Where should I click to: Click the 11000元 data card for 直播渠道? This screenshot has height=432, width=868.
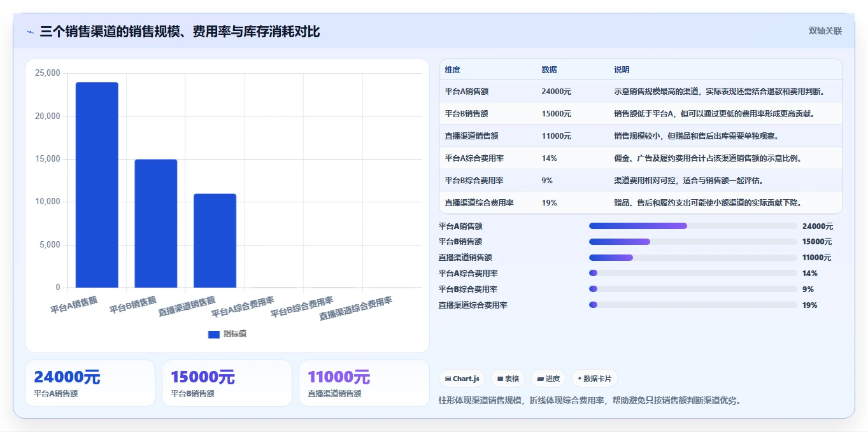(x=364, y=383)
